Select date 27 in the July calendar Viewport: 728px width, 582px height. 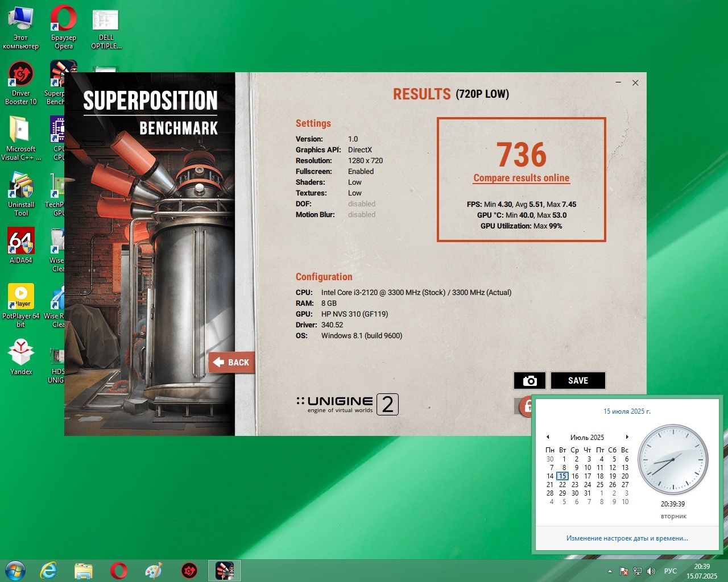click(x=625, y=485)
